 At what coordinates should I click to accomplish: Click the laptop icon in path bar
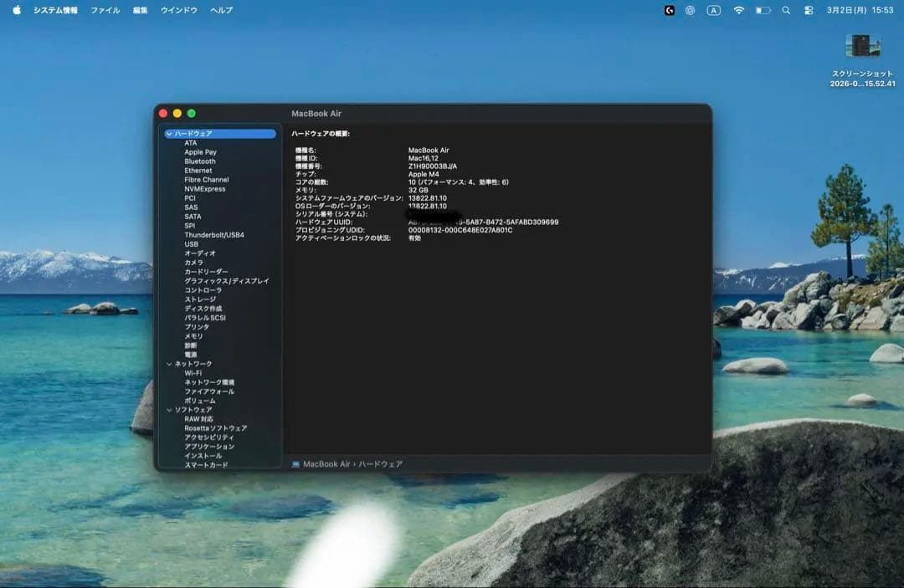click(295, 464)
